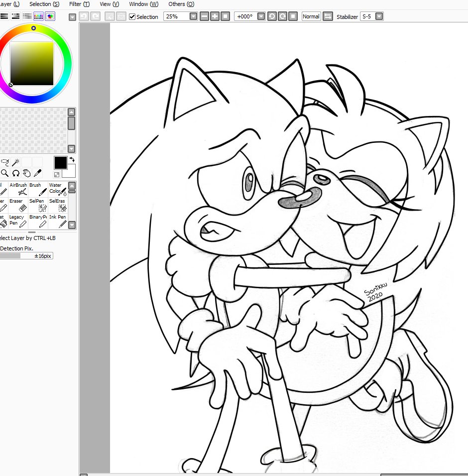Zoom in with the plus button
The width and height of the screenshot is (468, 476).
(x=215, y=16)
